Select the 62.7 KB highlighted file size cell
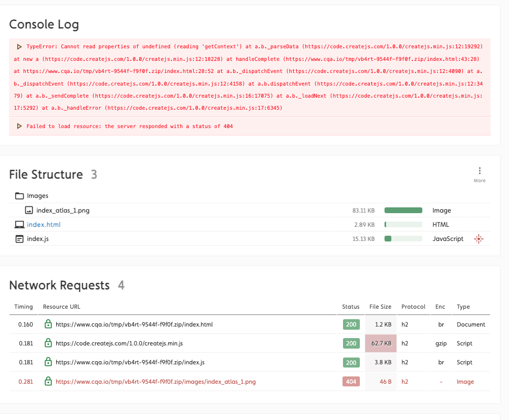Image resolution: width=509 pixels, height=420 pixels. pos(380,343)
